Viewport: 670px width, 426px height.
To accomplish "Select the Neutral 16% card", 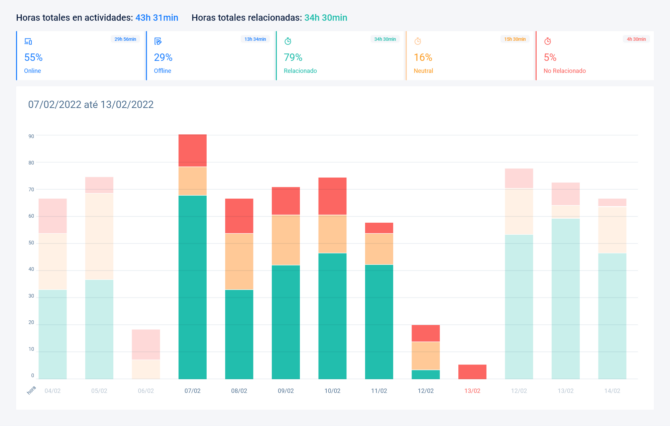I will (470, 56).
